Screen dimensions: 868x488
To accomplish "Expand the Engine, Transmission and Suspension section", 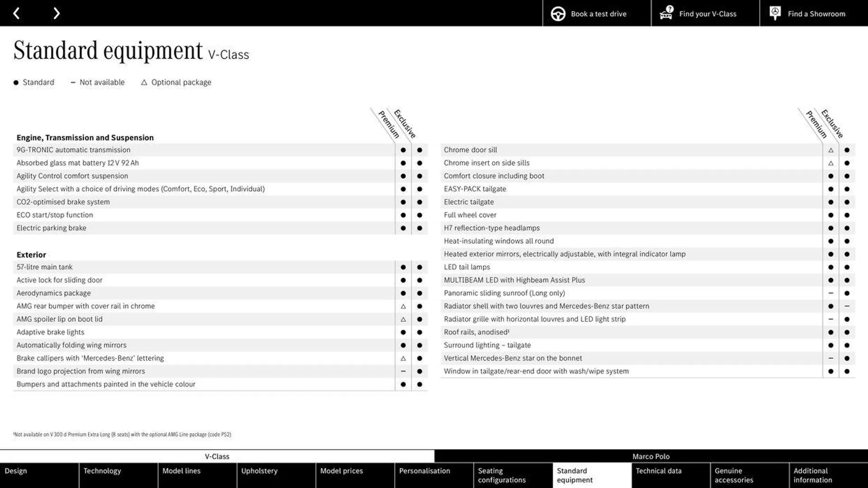I will tap(85, 137).
